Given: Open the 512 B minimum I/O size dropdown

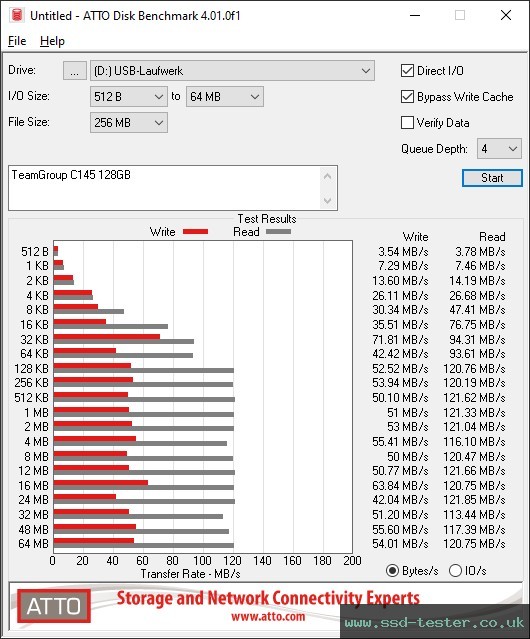Looking at the screenshot, I should (129, 97).
